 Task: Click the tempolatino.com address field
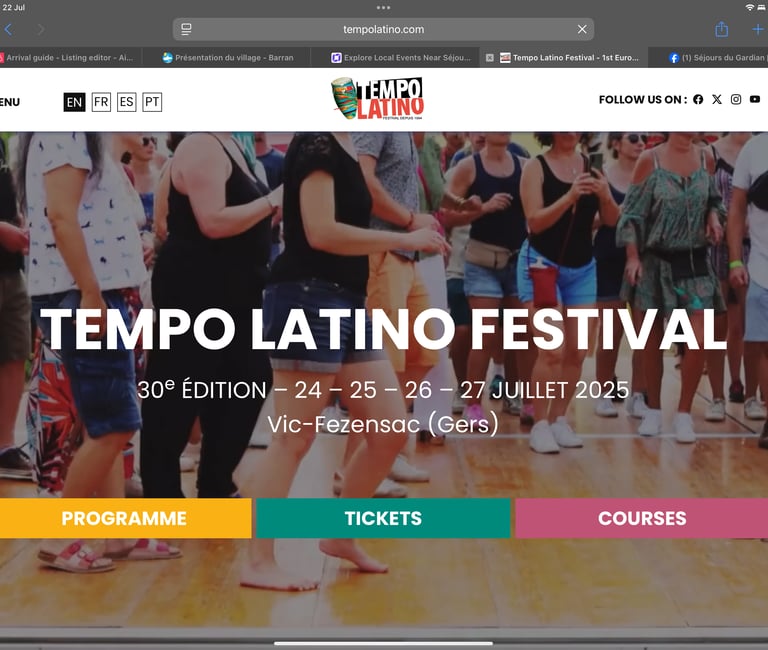(384, 29)
